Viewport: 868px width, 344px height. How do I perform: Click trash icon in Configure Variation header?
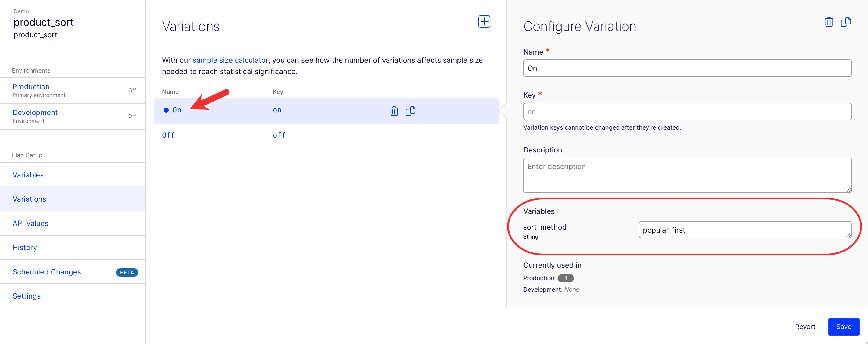829,22
